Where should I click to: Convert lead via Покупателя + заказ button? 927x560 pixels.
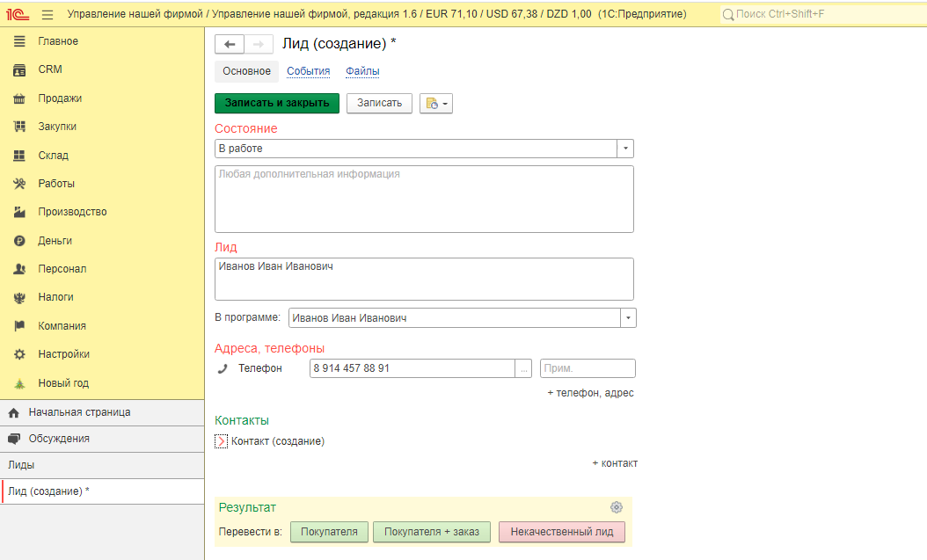pos(432,532)
